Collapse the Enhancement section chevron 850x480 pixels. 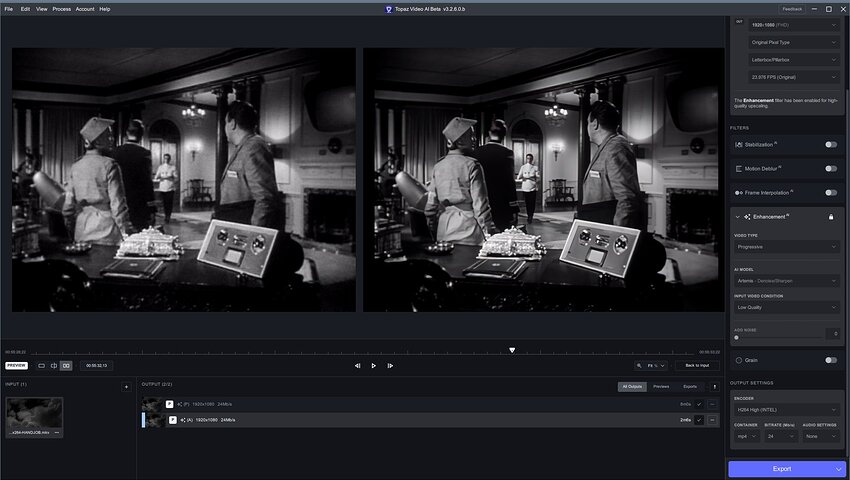pos(737,217)
